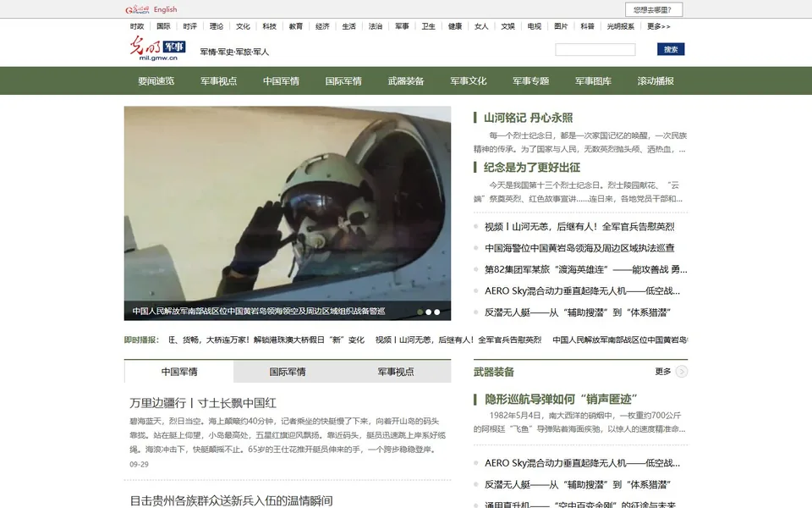Go to 中国军情 in green menu bar
This screenshot has width=812, height=508.
tap(281, 81)
